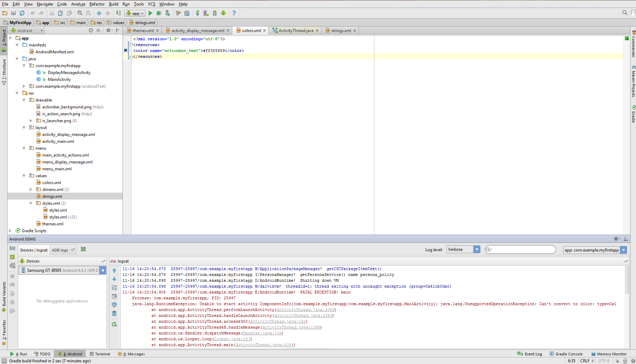Image resolution: width=636 pixels, height=364 pixels.
Task: Open the AVD Manager from the toolbar
Action: 205,13
